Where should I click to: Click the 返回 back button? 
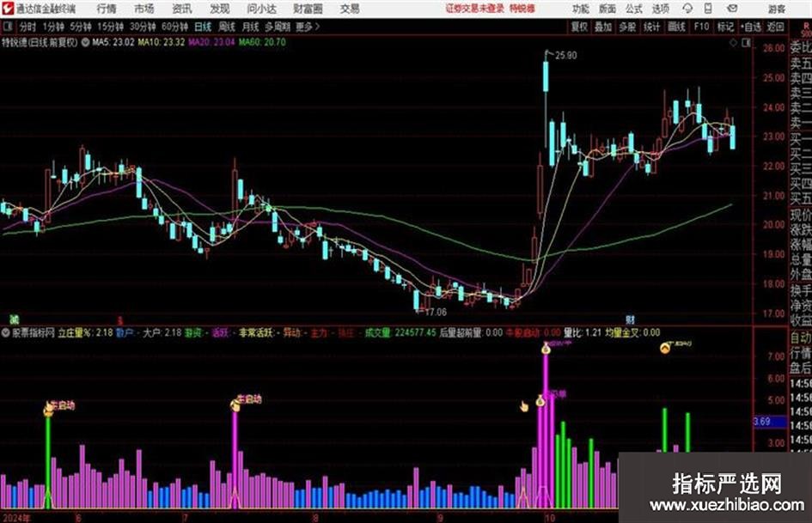[775, 27]
